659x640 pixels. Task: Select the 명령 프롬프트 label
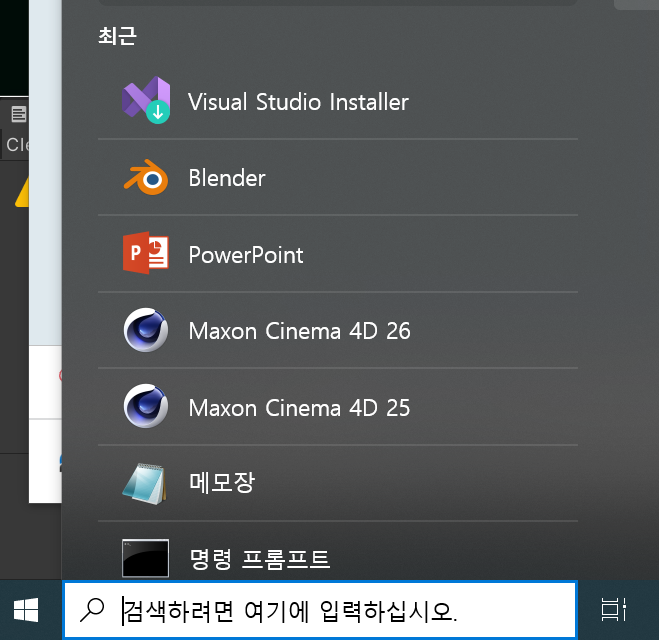(260, 559)
